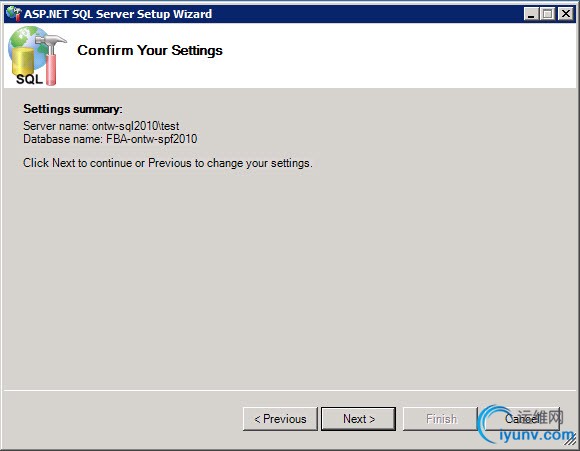
Task: Maximize the Setup Wizard window
Action: (x=547, y=14)
